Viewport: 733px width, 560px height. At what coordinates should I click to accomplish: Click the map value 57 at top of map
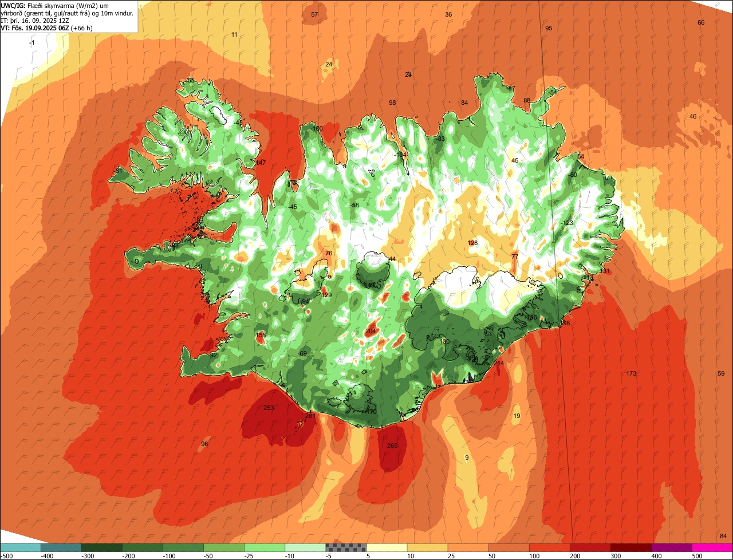point(314,14)
